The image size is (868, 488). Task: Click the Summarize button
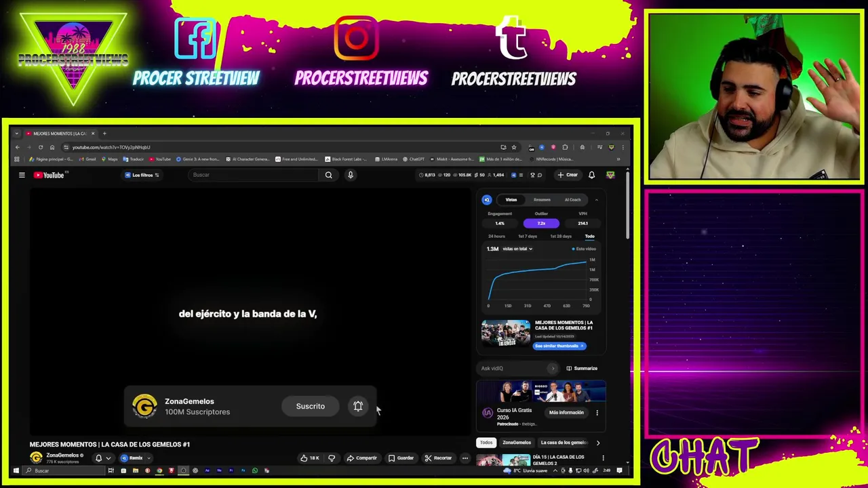coord(582,369)
